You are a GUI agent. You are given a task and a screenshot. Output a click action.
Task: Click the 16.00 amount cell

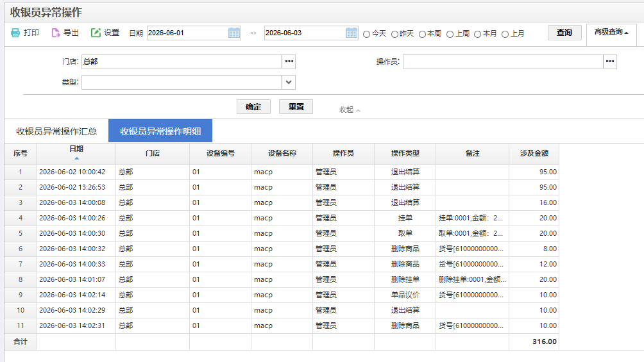pos(534,202)
